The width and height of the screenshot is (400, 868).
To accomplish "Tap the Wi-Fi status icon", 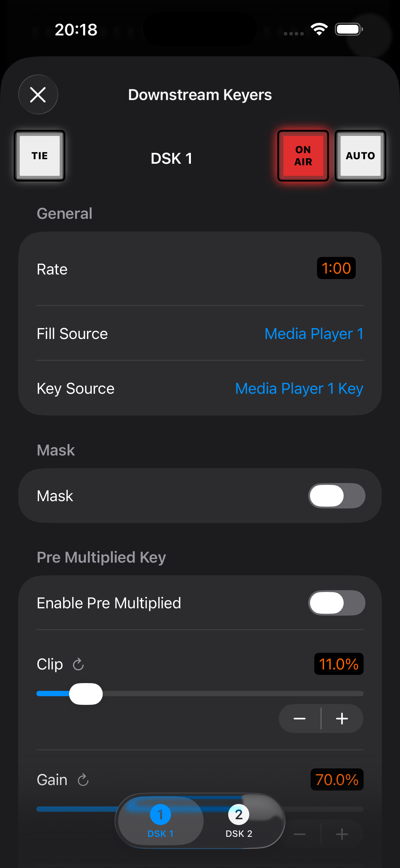I will (x=319, y=29).
